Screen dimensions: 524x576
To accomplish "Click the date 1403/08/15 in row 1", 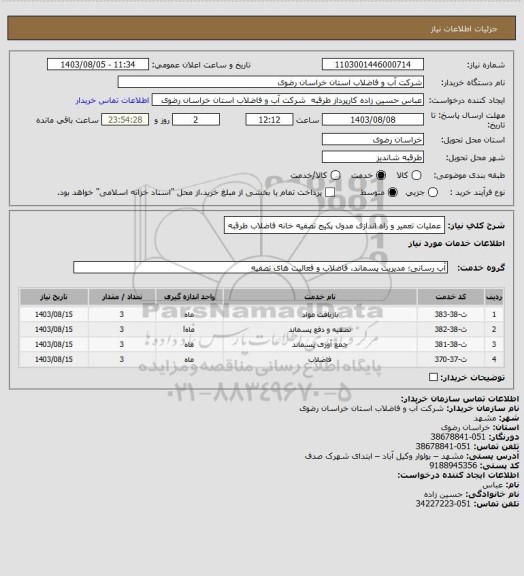I will 54,314.
